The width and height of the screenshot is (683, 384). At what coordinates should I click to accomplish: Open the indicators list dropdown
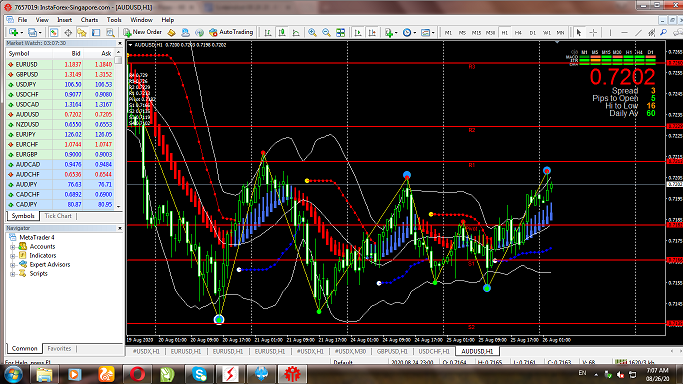[x=390, y=33]
